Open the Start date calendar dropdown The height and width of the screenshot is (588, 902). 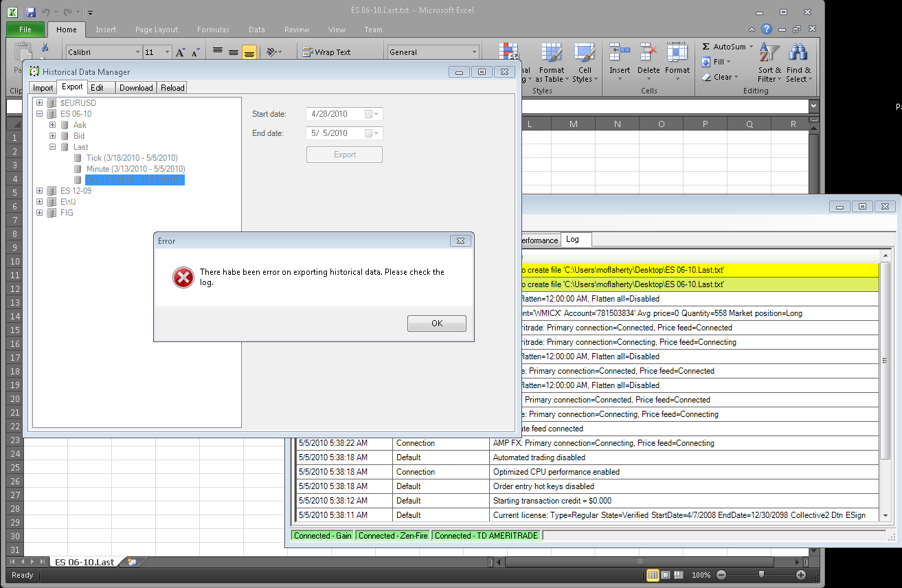coord(373,114)
